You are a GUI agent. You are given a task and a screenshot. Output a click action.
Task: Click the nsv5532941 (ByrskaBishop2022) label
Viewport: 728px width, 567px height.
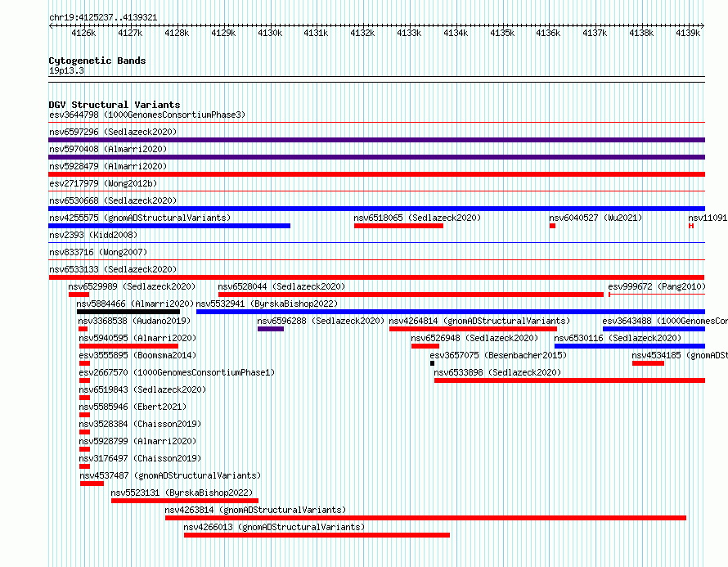pyautogui.click(x=267, y=304)
